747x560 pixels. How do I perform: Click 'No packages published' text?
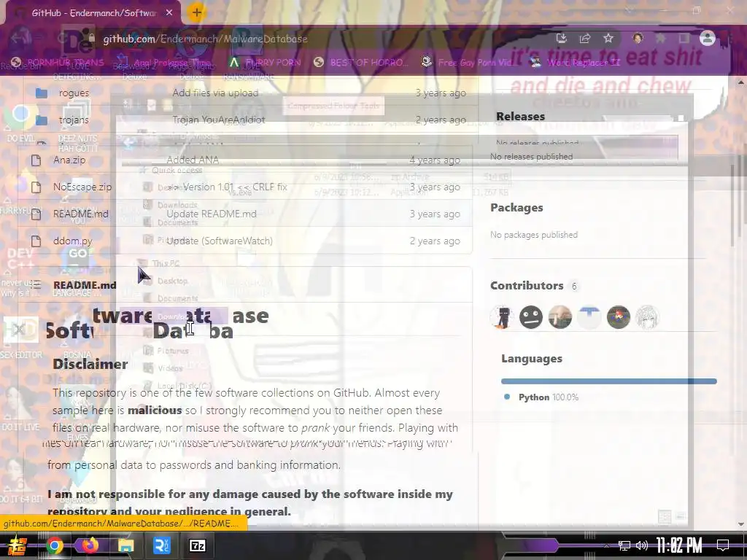point(534,235)
